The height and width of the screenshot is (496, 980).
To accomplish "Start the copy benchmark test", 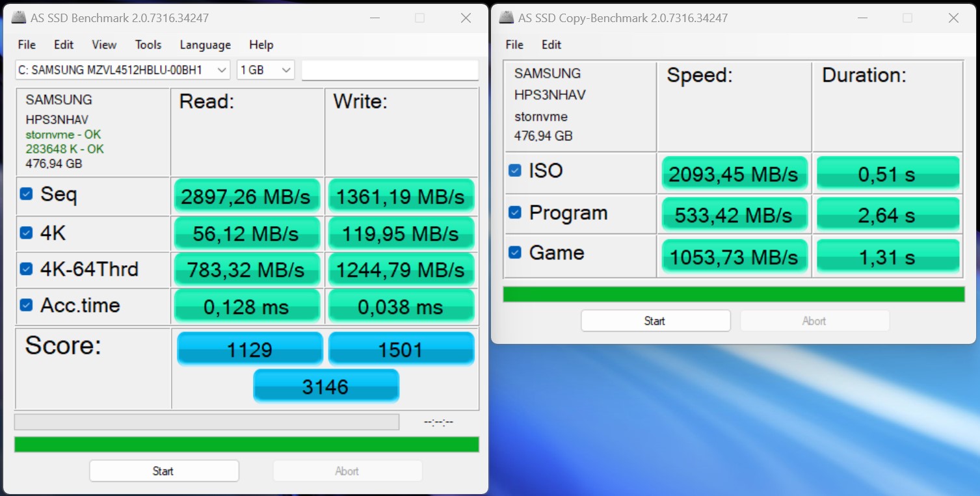I will click(x=656, y=320).
